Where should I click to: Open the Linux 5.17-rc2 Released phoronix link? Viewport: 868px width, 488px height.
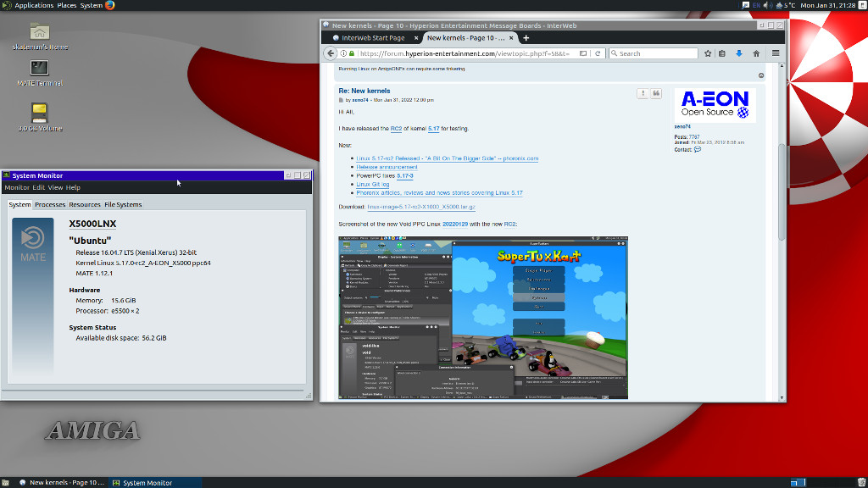click(448, 158)
